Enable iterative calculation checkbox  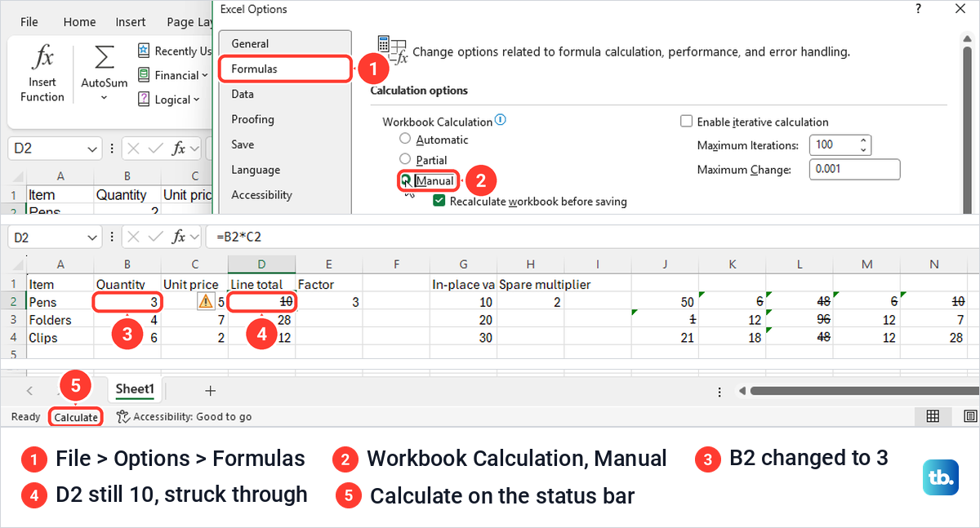[686, 122]
